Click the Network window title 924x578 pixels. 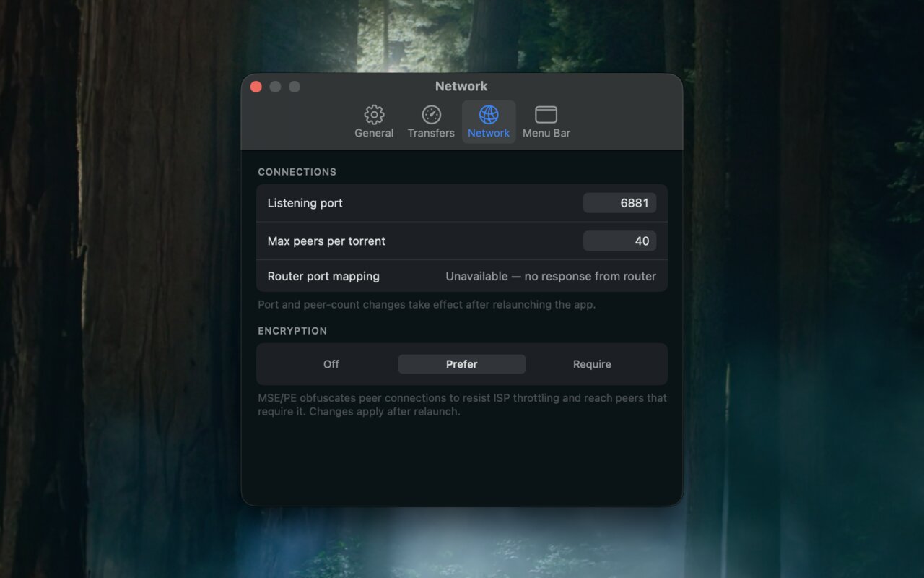(x=461, y=86)
